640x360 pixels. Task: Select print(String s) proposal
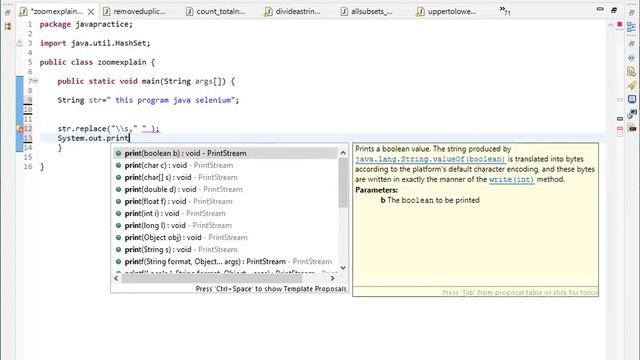(225, 249)
